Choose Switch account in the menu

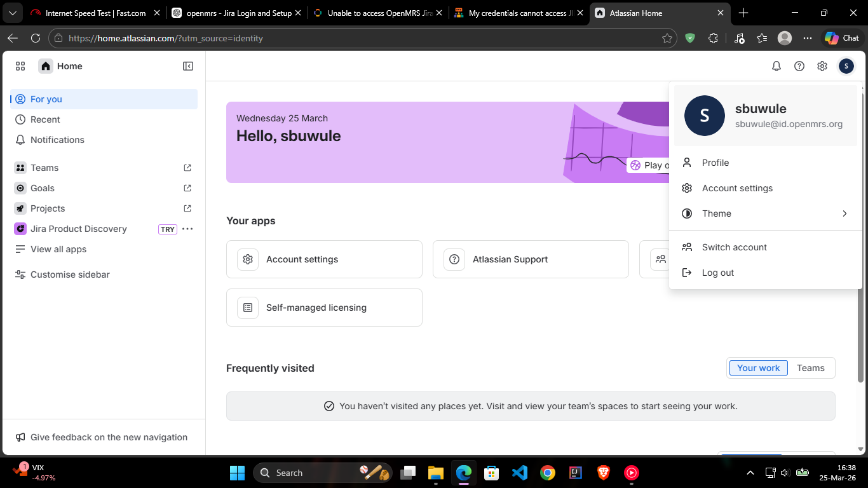pyautogui.click(x=734, y=247)
